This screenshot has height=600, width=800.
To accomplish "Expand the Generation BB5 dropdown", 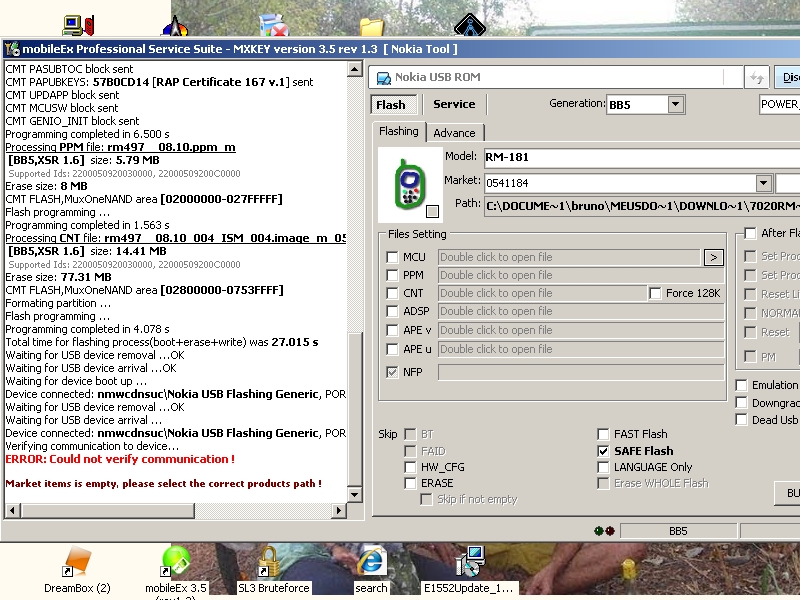I will 675,105.
